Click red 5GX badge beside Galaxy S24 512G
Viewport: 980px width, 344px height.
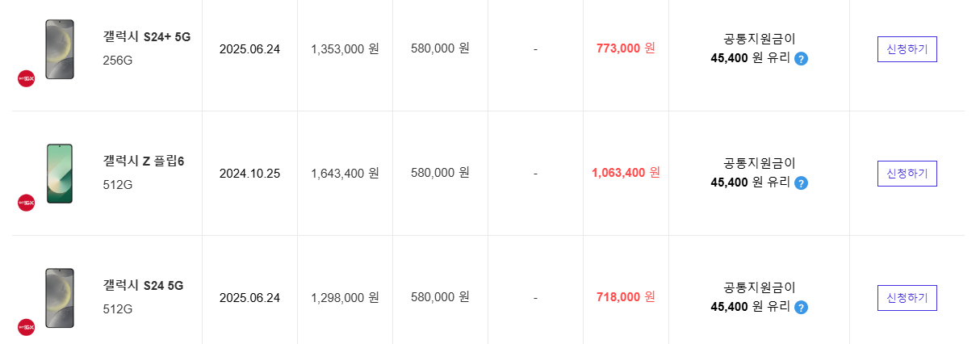tap(26, 327)
